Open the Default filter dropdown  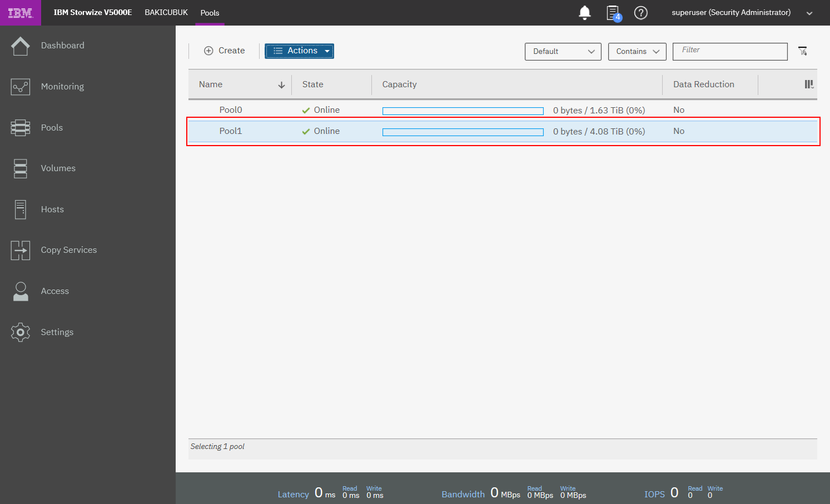(x=563, y=52)
